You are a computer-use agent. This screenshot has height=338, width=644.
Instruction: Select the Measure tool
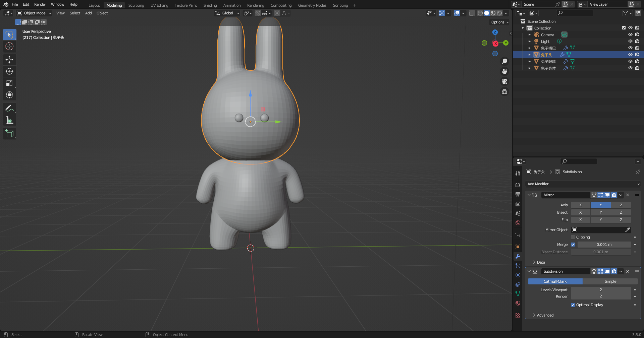[9, 120]
